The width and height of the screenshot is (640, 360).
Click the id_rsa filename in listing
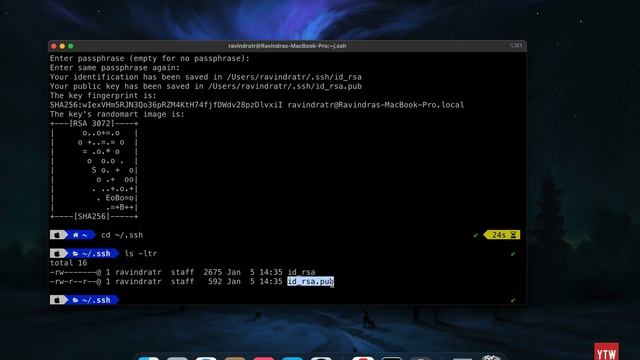(301, 272)
